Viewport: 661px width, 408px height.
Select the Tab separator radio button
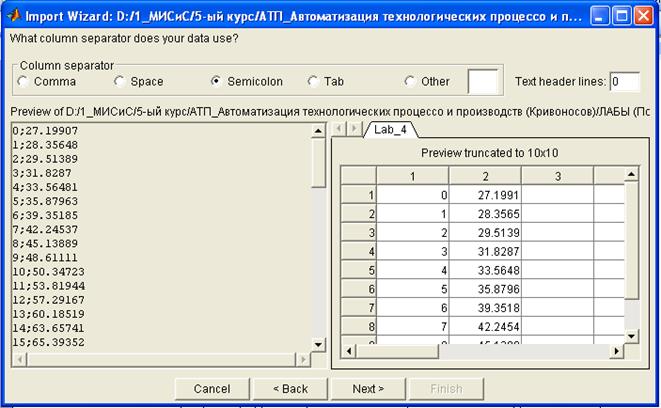click(x=314, y=81)
